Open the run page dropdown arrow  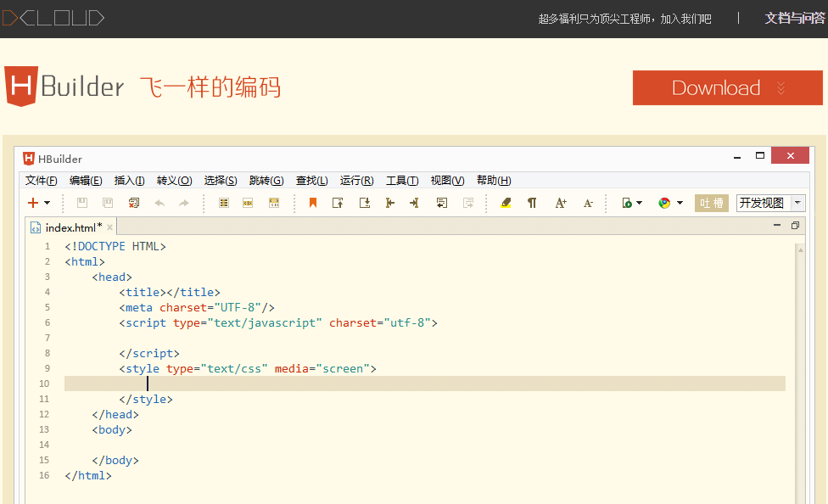(640, 203)
